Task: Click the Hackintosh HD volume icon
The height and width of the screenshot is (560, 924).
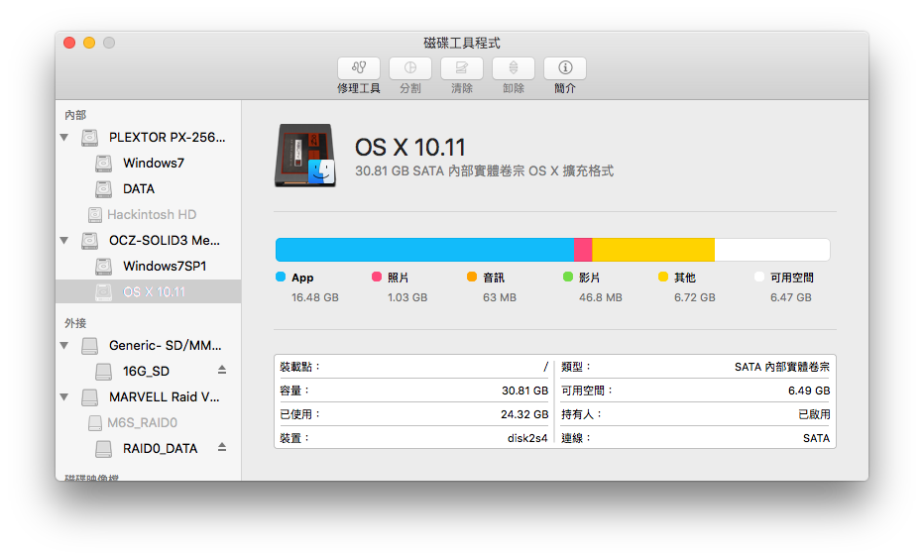Action: tap(95, 215)
